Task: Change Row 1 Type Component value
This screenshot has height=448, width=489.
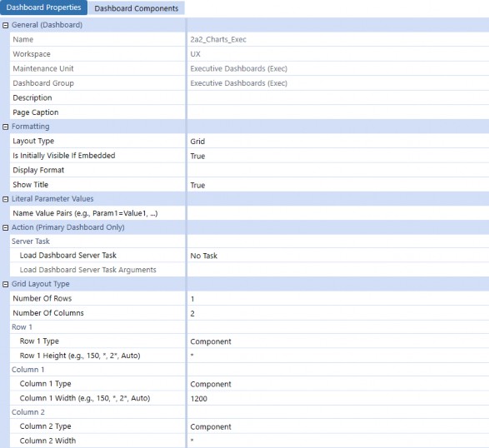Action: pos(338,341)
